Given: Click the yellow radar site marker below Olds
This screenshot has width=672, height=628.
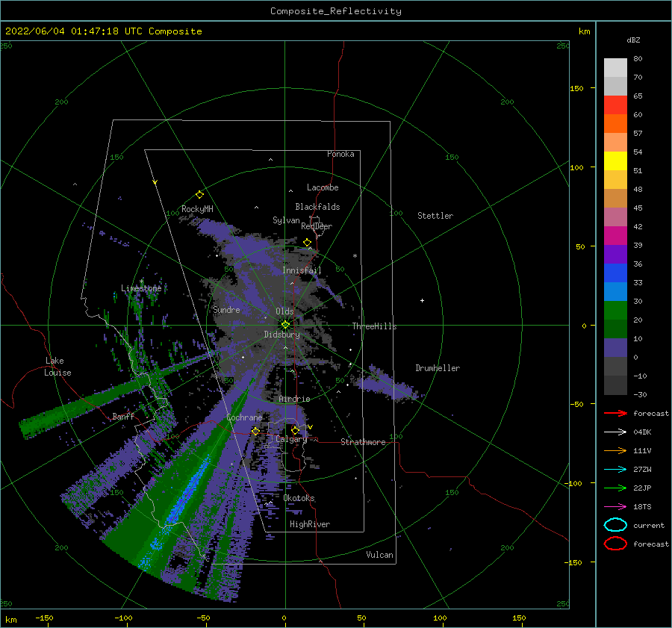Looking at the screenshot, I should [285, 325].
